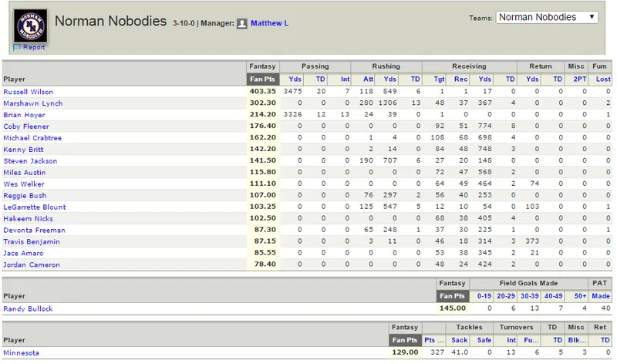617x364 pixels.
Task: Sort by passing Int column
Action: pyautogui.click(x=345, y=79)
